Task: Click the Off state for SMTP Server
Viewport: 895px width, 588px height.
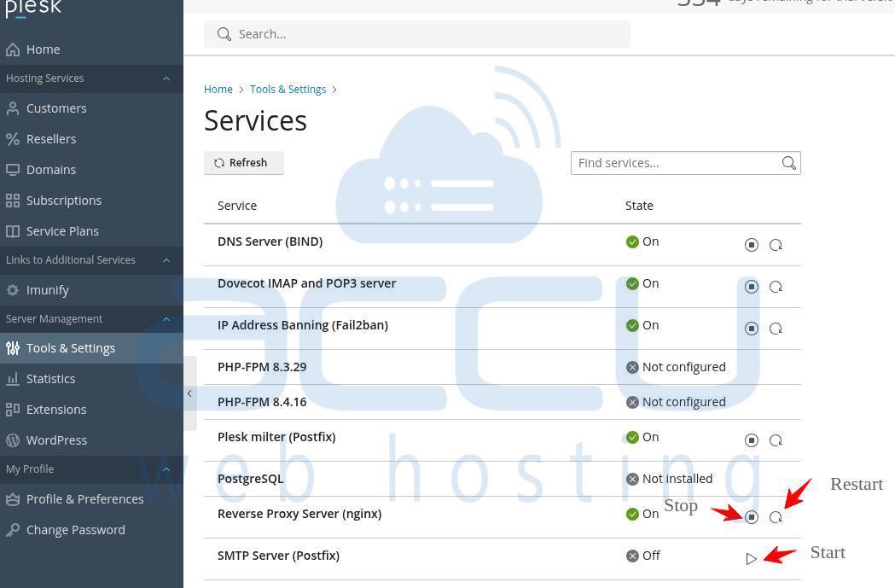Action: [x=642, y=556]
